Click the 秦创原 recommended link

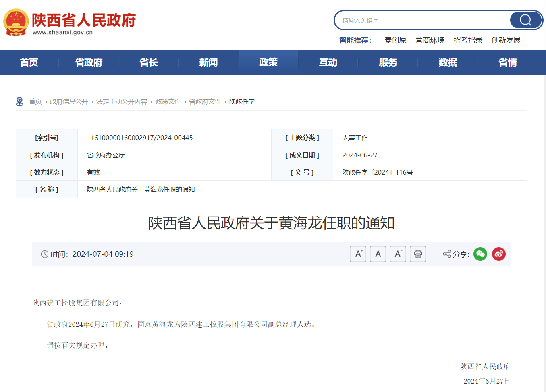click(x=395, y=40)
